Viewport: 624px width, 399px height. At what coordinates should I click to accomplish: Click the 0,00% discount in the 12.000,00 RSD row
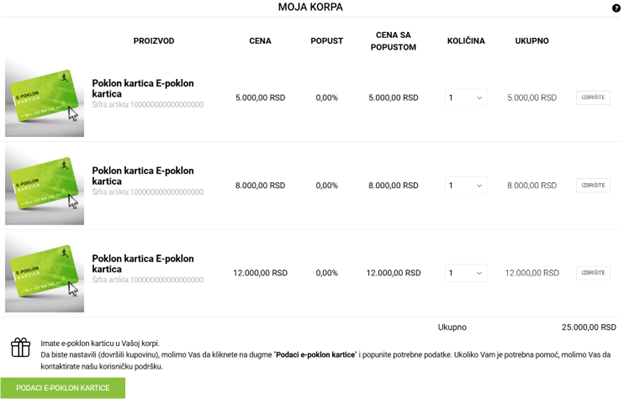[327, 273]
